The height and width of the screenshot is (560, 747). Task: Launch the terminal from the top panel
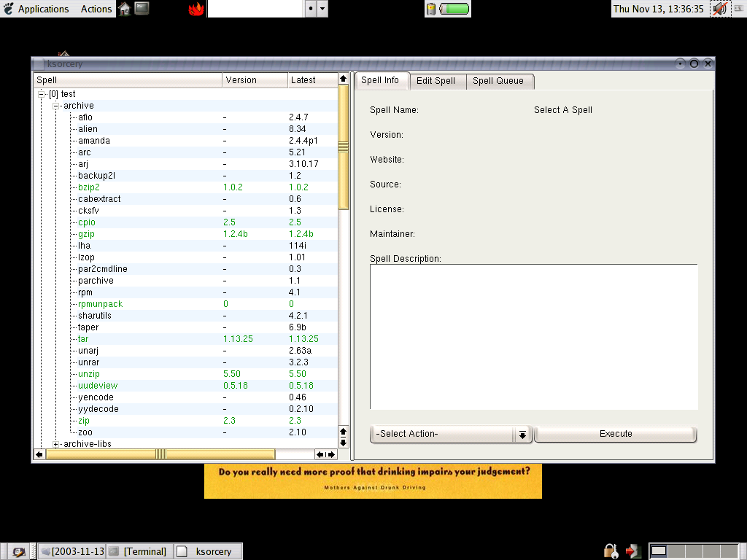142,9
